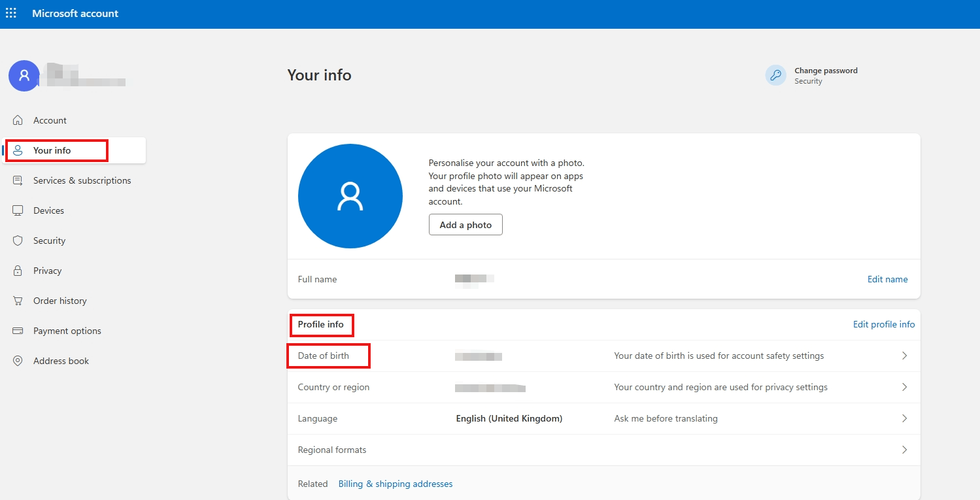Click the Change password key icon

tap(776, 75)
